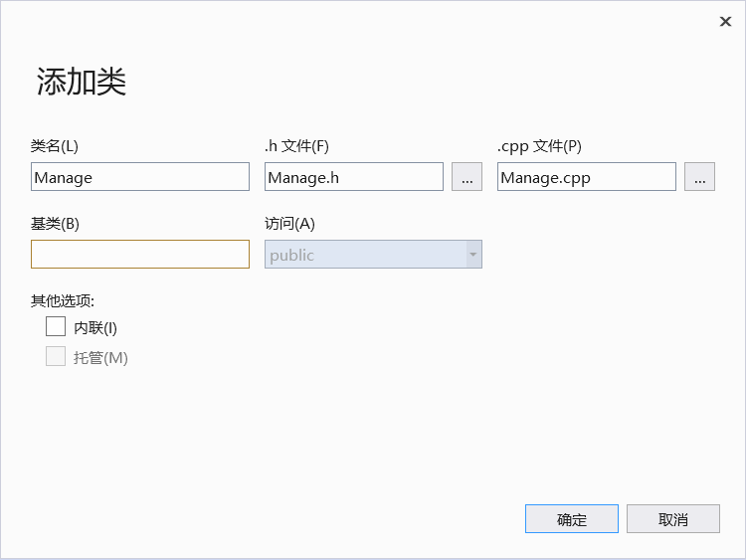Image resolution: width=746 pixels, height=560 pixels.
Task: Click the Manage.cpp source file field
Action: click(586, 177)
